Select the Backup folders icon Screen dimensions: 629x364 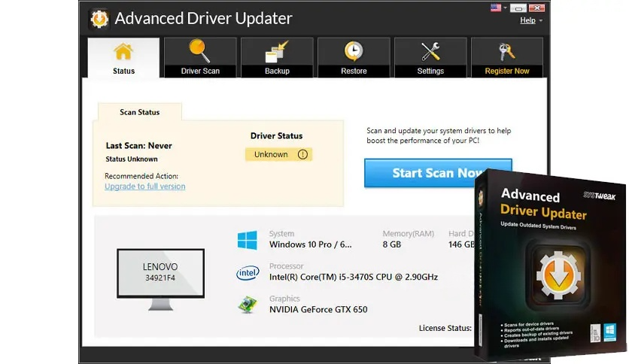coord(276,52)
